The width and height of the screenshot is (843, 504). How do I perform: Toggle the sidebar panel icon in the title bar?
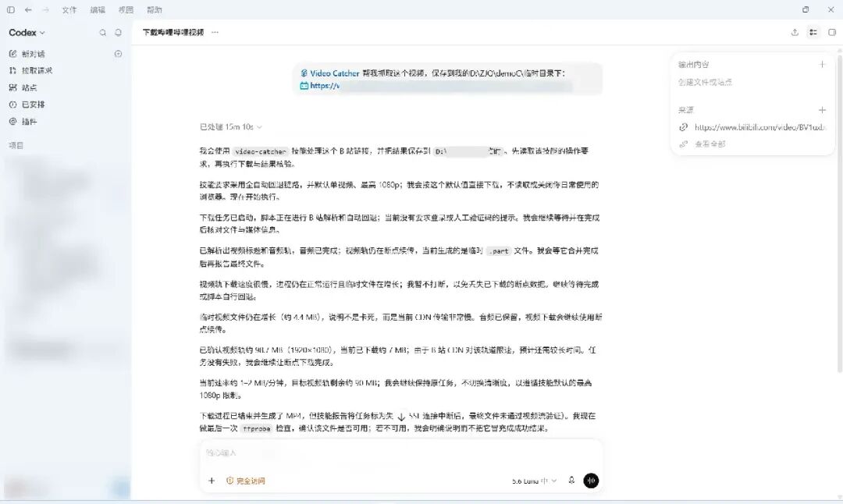11,9
